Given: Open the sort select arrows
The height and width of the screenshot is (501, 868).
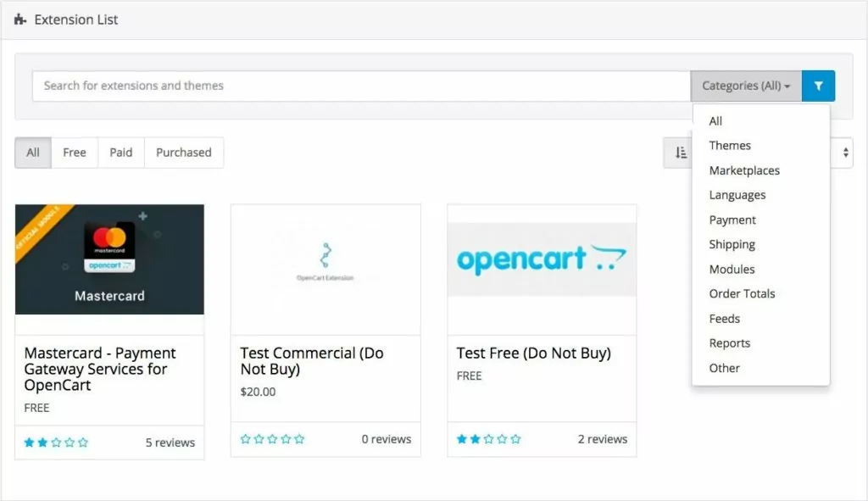Looking at the screenshot, I should pyautogui.click(x=845, y=153).
